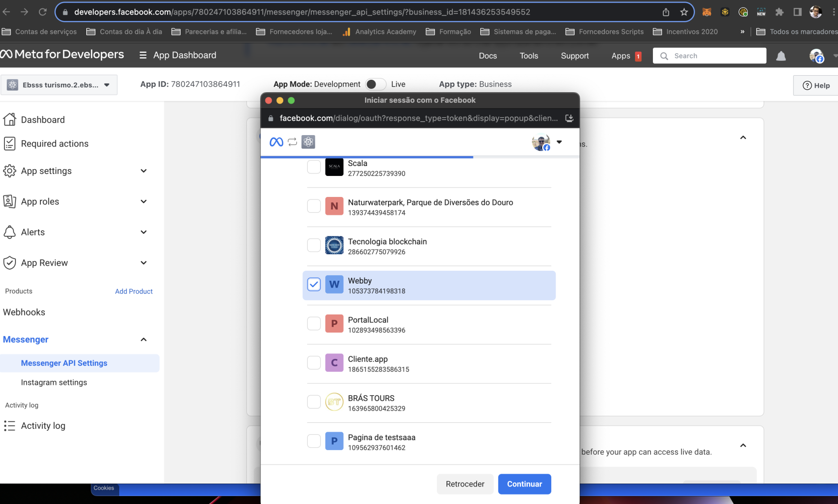This screenshot has width=838, height=504.
Task: Open popup account switcher dropdown arrow
Action: click(559, 142)
